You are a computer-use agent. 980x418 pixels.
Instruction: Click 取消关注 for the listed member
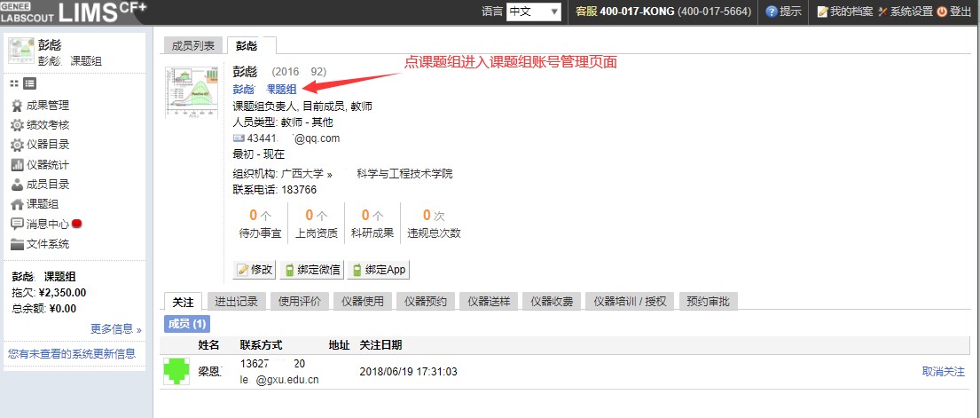943,372
